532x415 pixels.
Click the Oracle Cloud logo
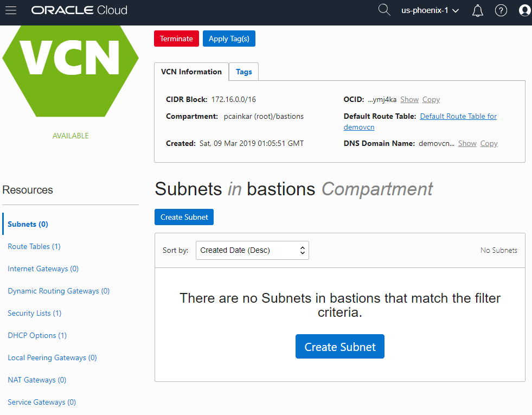point(79,10)
